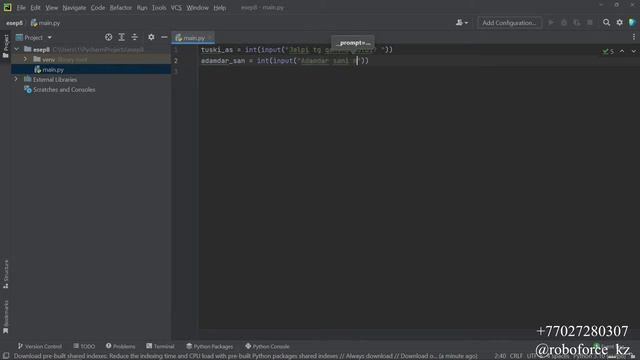This screenshot has height=360, width=640.
Task: Toggle the Bookmarks tool window side tab
Action: pos(5,317)
